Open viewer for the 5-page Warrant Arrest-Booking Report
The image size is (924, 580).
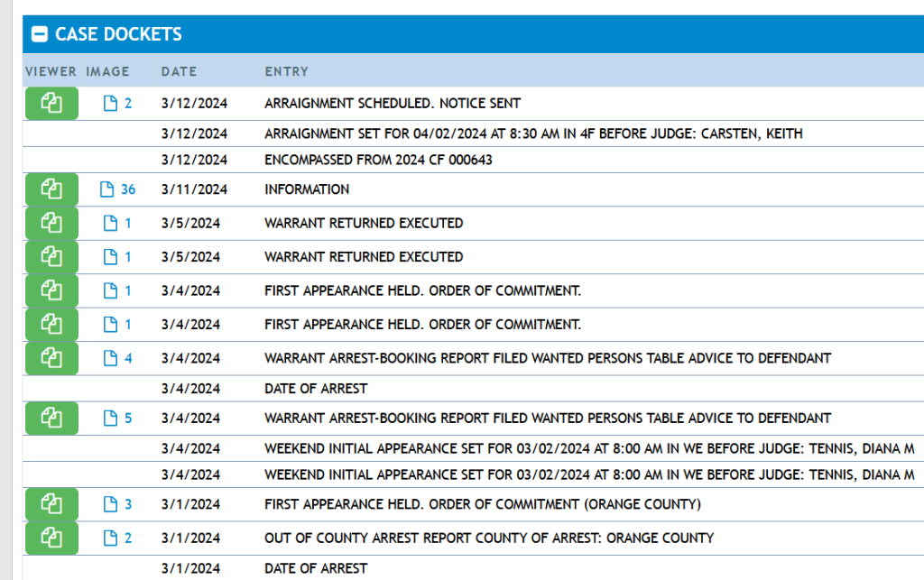click(51, 419)
